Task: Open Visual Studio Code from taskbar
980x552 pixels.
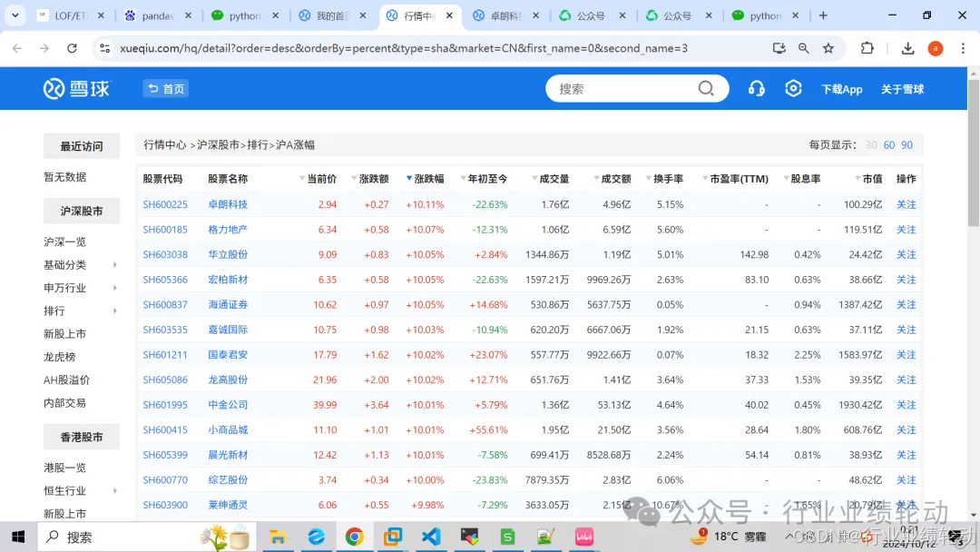Action: (431, 537)
